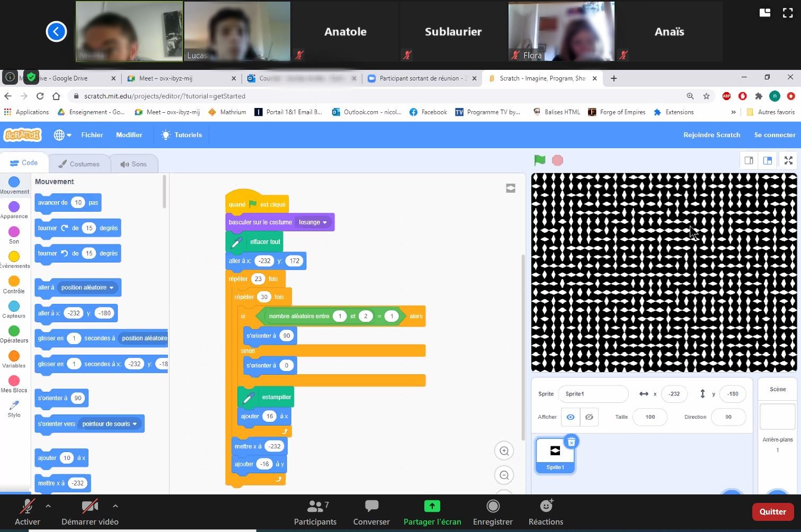The height and width of the screenshot is (532, 801).
Task: Switch to small stage layout
Action: click(x=749, y=160)
